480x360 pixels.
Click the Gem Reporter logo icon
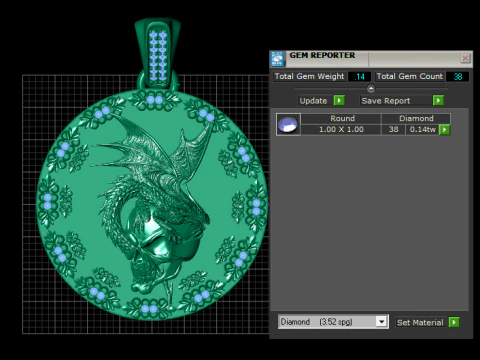[278, 59]
